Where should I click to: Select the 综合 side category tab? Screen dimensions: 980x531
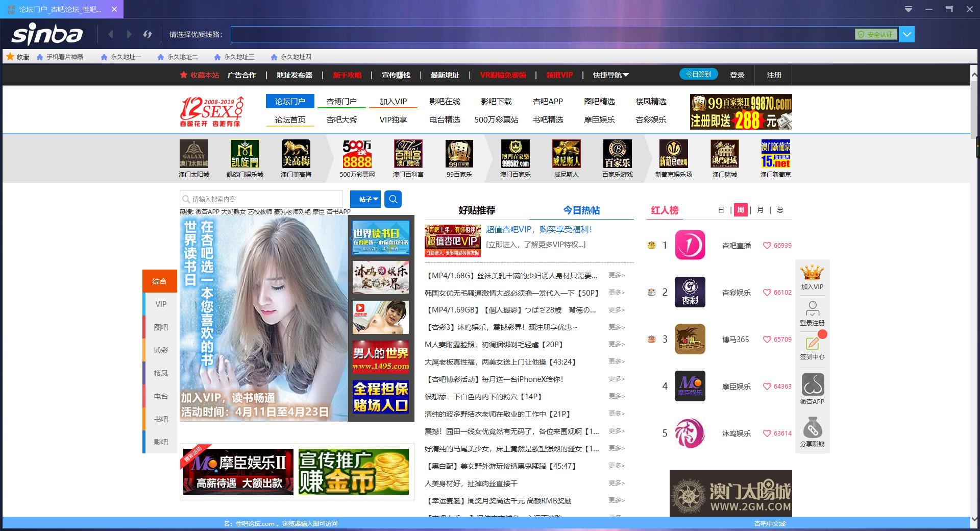pos(160,281)
